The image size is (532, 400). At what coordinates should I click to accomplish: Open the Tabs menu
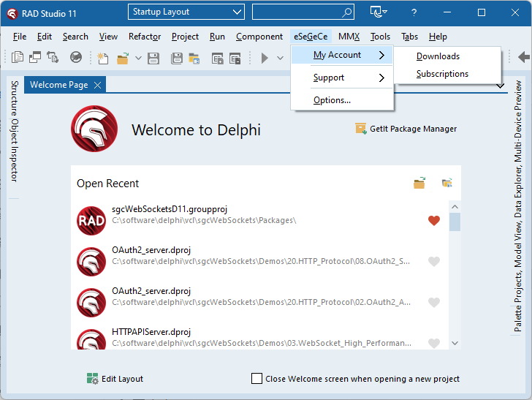pos(409,37)
